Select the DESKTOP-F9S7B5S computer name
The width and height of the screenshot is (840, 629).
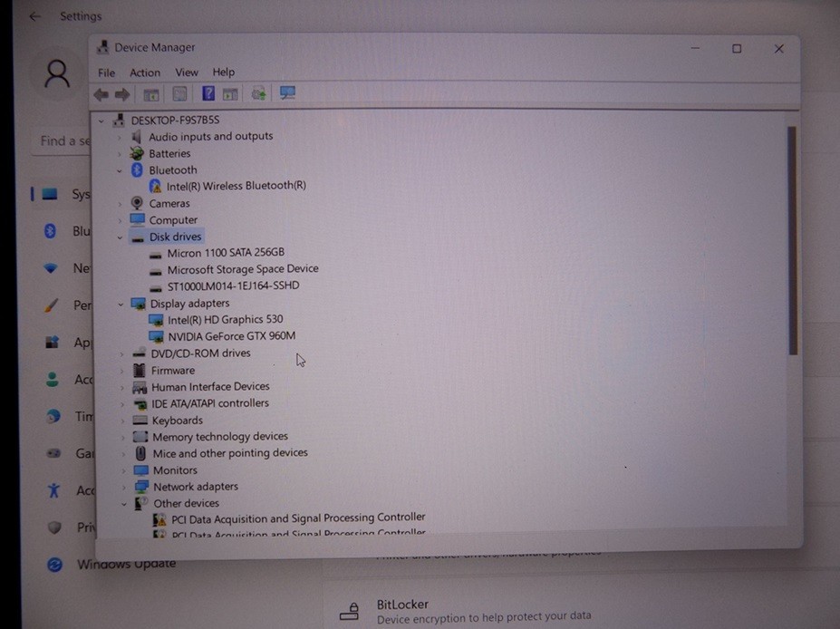[x=175, y=120]
